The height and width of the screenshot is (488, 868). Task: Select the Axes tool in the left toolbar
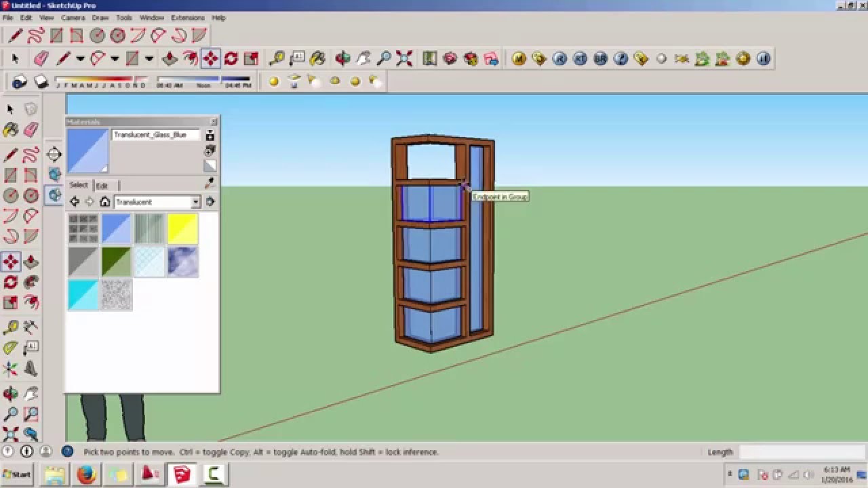(10, 369)
